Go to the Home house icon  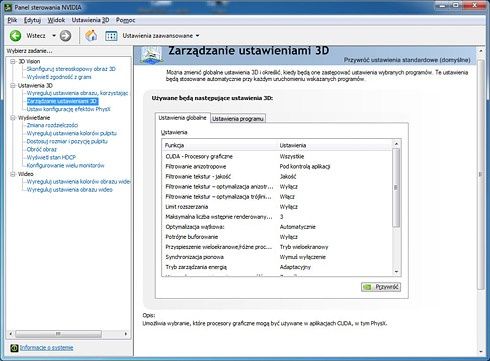click(x=91, y=35)
